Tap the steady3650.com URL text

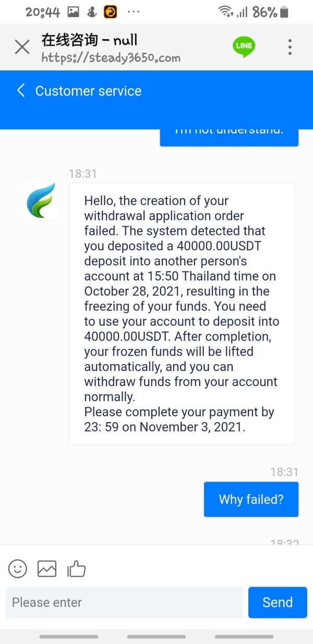[x=111, y=57]
